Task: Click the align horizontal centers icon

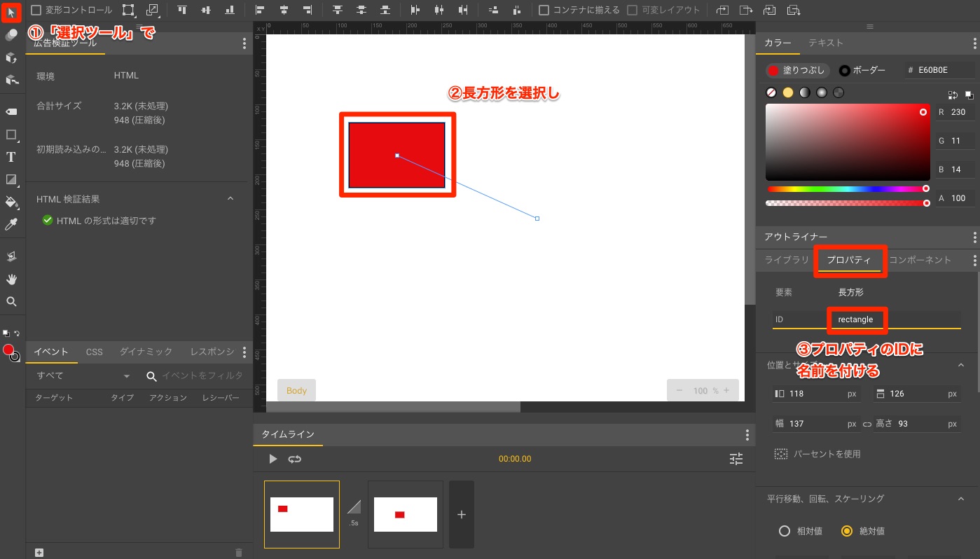Action: pyautogui.click(x=284, y=10)
